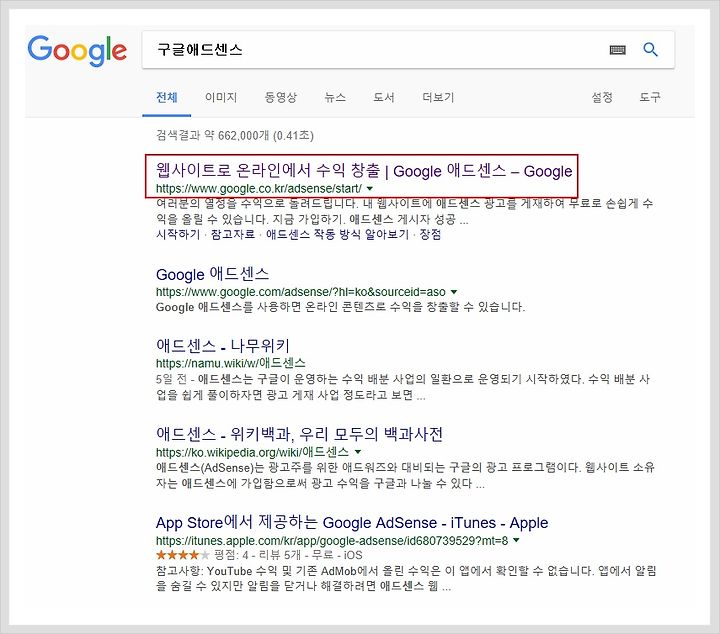Viewport: 720px width, 634px height.
Task: Expand arrow next to ko.wikipedia.org URL
Action: tap(358, 452)
